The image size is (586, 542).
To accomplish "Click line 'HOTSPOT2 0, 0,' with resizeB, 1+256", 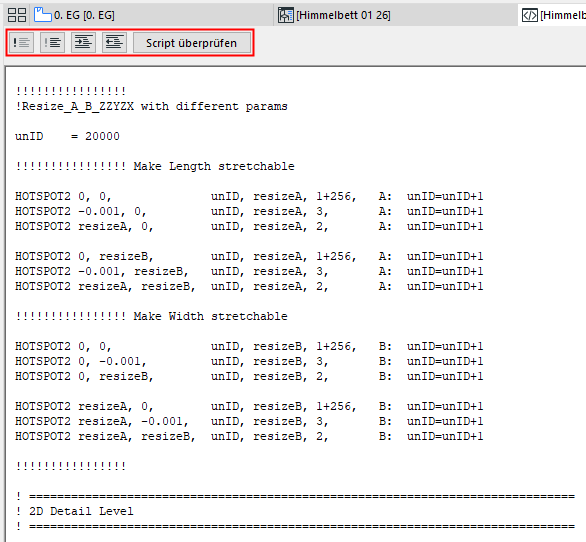I will coord(249,347).
